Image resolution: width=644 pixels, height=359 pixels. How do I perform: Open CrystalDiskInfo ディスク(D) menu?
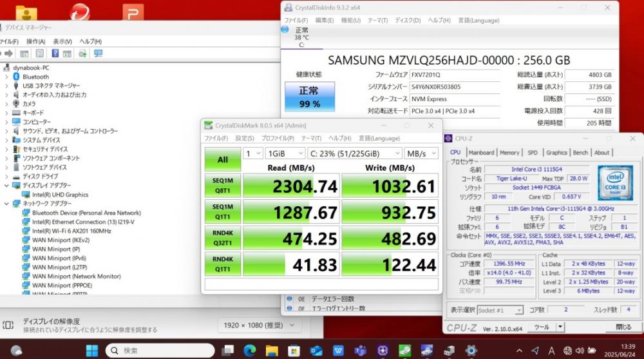(x=408, y=20)
